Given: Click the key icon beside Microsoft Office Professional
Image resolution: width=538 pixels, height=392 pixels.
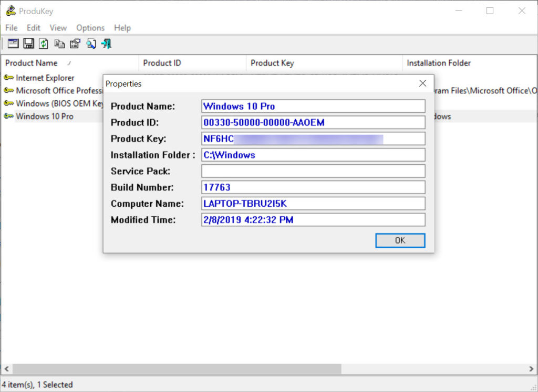Looking at the screenshot, I should pos(8,90).
